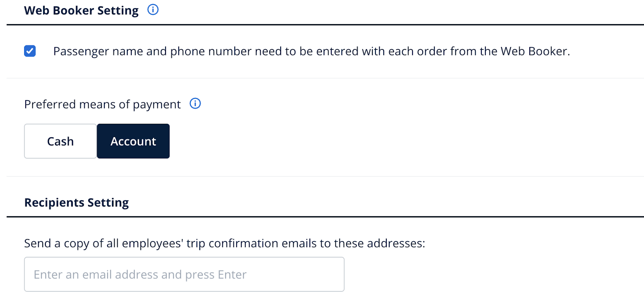Click the word 'Setting' in top heading

click(118, 11)
